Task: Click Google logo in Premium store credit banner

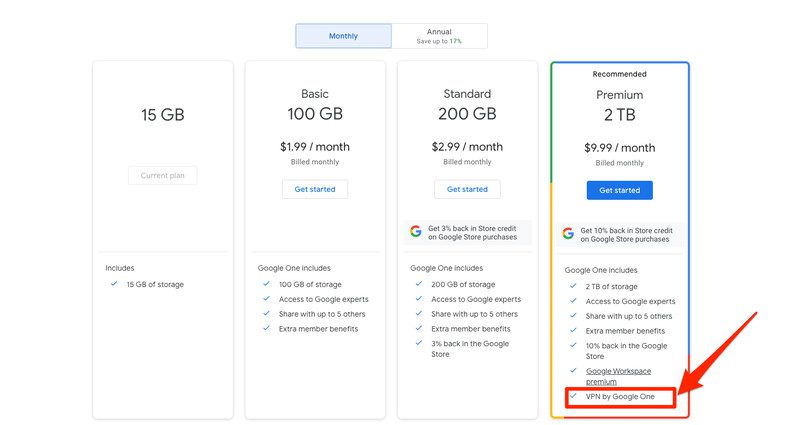Action: point(568,234)
